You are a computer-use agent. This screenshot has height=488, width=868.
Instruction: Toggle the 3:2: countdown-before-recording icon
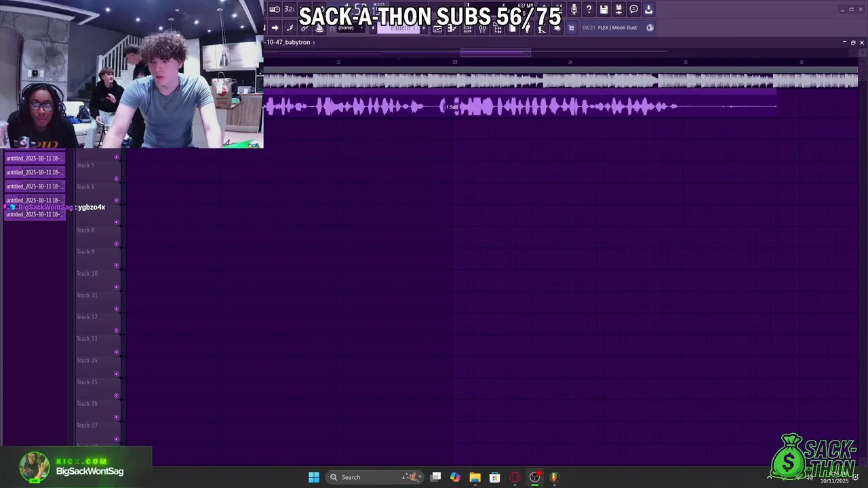click(290, 9)
